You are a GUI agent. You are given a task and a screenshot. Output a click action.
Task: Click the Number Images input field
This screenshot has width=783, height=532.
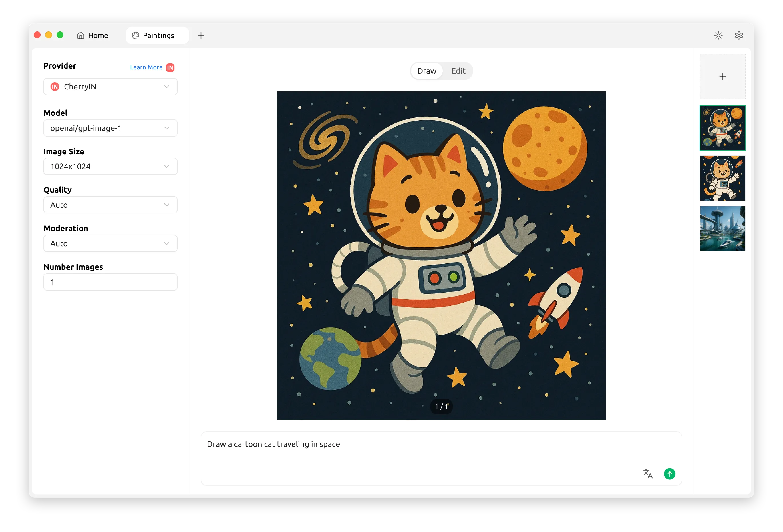tap(110, 282)
